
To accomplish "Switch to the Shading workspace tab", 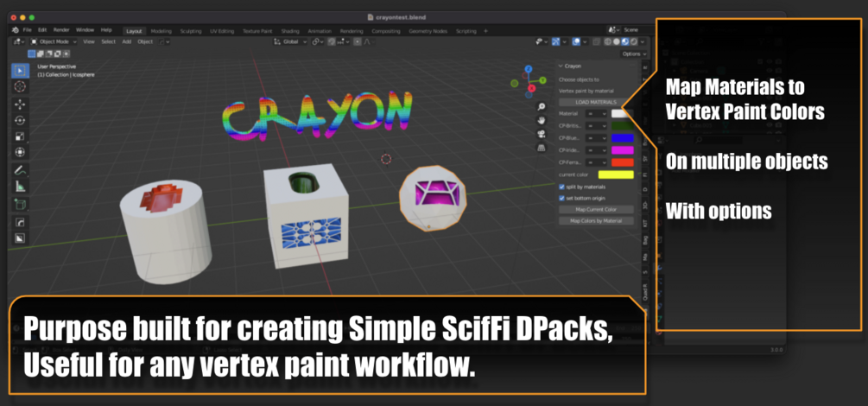I will [290, 31].
